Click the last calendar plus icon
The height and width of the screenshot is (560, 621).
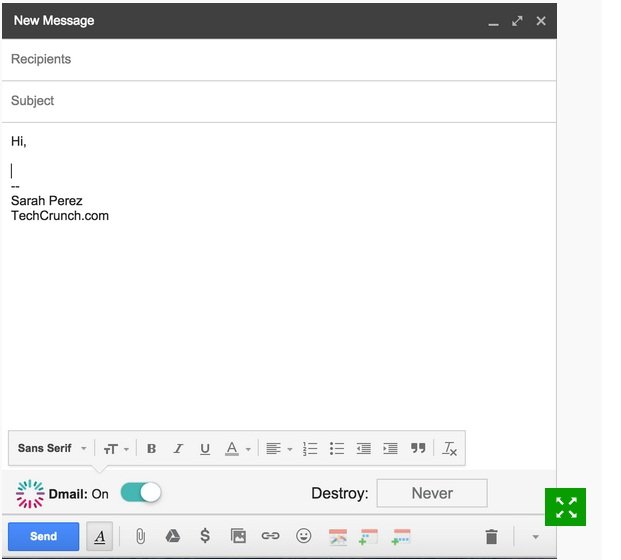[x=401, y=537]
